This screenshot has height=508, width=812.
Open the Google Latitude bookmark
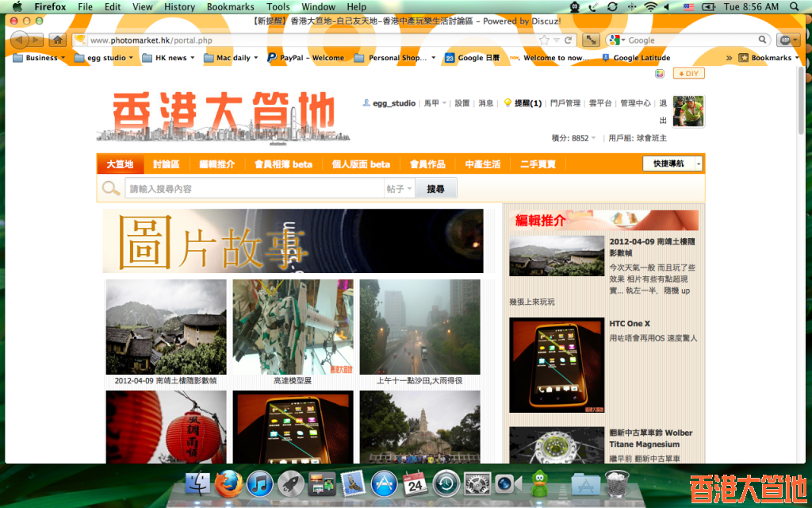click(636, 57)
